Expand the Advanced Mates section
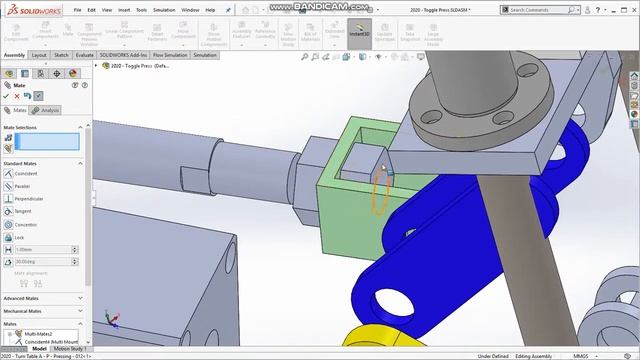This screenshot has width=640, height=360. coord(80,298)
